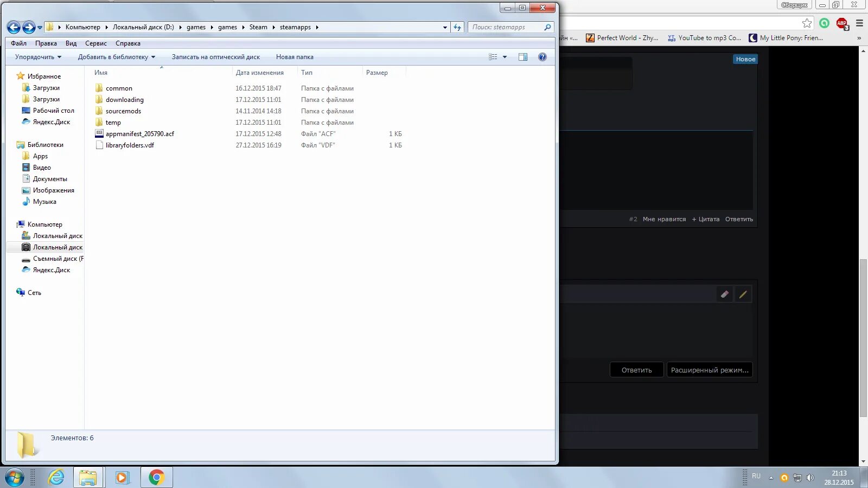868x488 pixels.
Task: Select the downloading folder
Action: [x=125, y=100]
